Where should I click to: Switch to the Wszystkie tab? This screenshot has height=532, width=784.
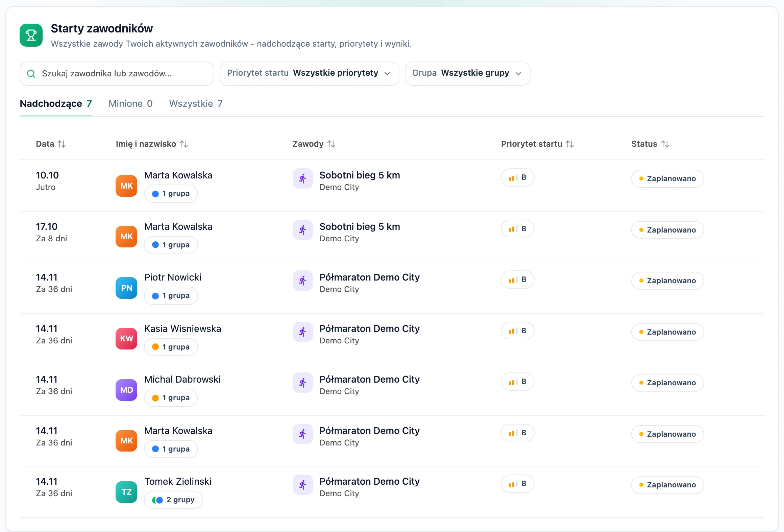[196, 103]
